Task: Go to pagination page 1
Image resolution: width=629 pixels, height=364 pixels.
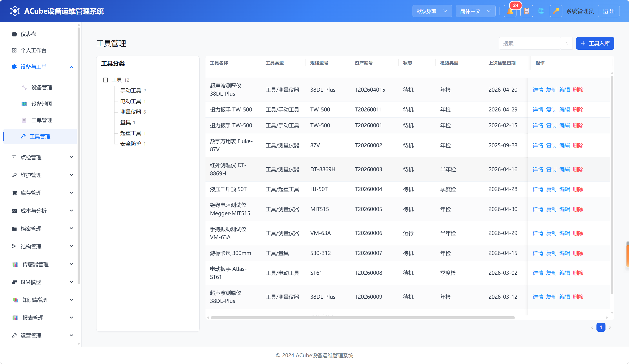Action: pos(601,327)
